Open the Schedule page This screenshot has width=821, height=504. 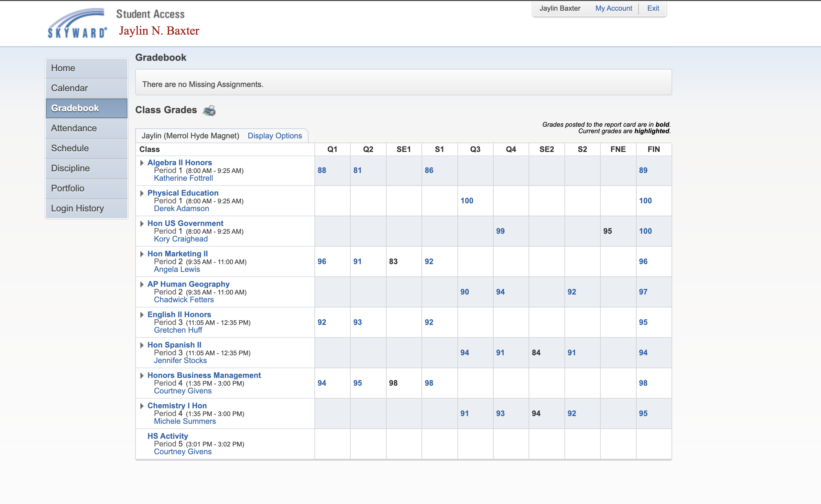coord(87,148)
